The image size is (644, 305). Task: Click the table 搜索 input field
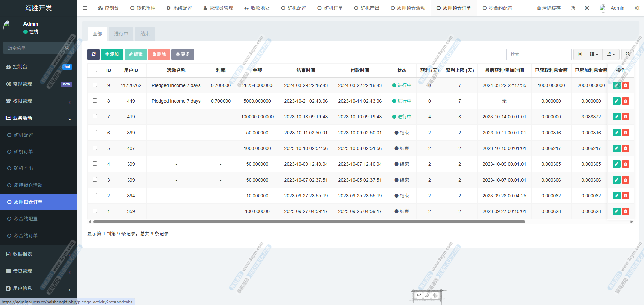pyautogui.click(x=538, y=54)
